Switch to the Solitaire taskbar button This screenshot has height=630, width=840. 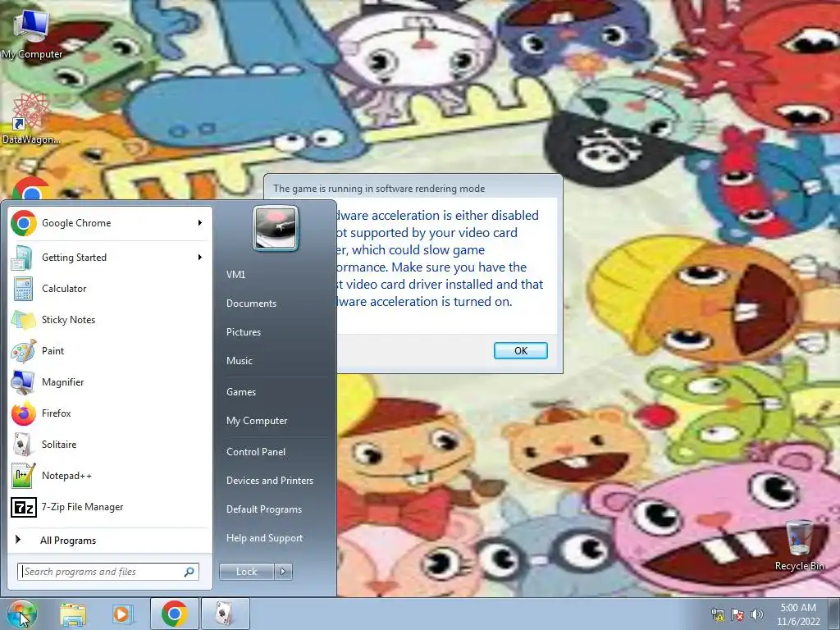(x=226, y=614)
